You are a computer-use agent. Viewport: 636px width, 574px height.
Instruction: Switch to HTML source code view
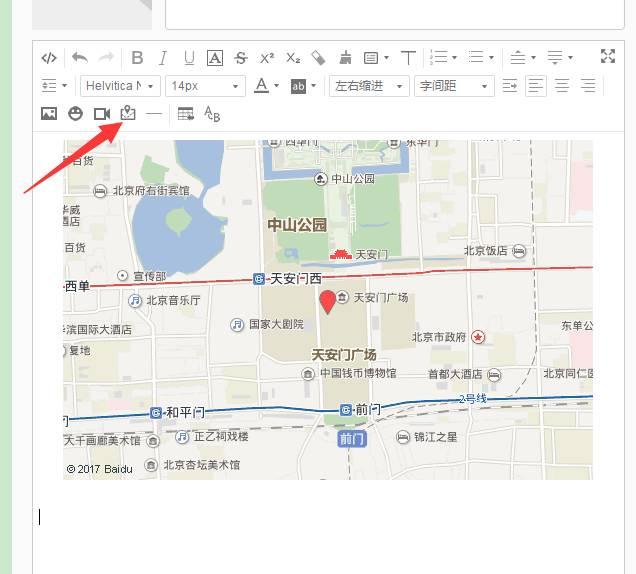49,58
